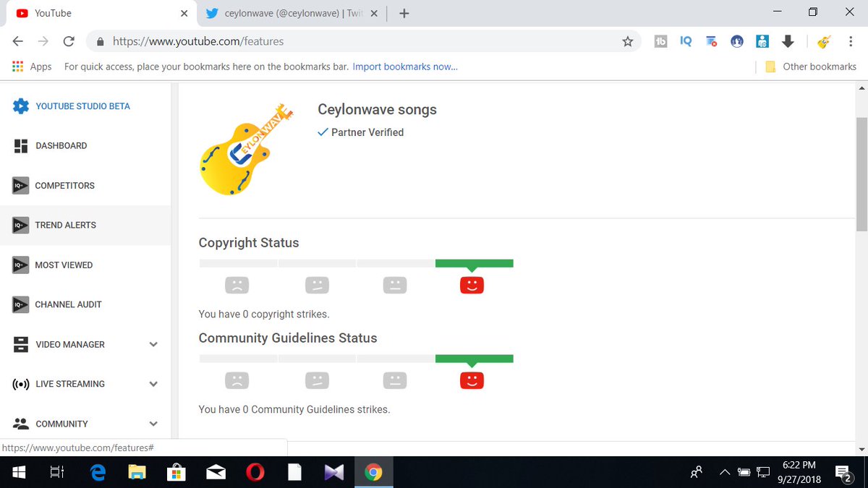Open a new browser tab
Viewport: 868px width, 488px height.
(404, 13)
